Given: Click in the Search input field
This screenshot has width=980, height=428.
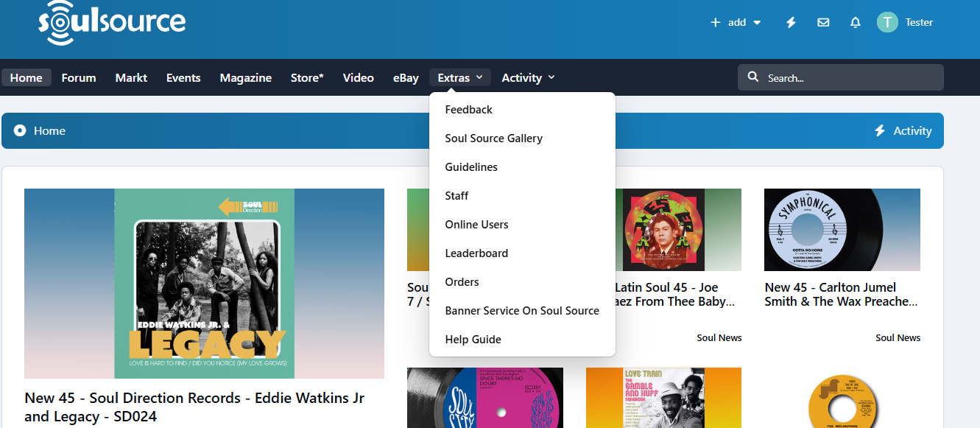Looking at the screenshot, I should [841, 77].
